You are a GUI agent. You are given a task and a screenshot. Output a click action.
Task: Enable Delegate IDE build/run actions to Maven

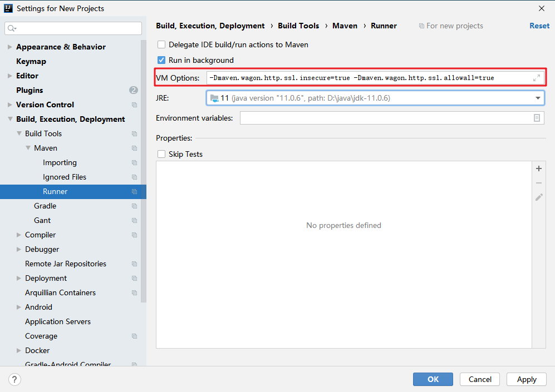[x=161, y=44]
